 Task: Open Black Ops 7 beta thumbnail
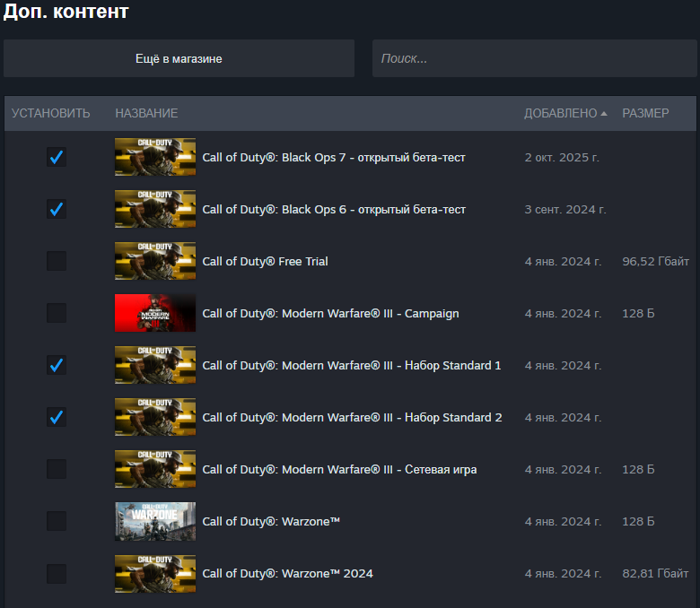click(x=155, y=157)
